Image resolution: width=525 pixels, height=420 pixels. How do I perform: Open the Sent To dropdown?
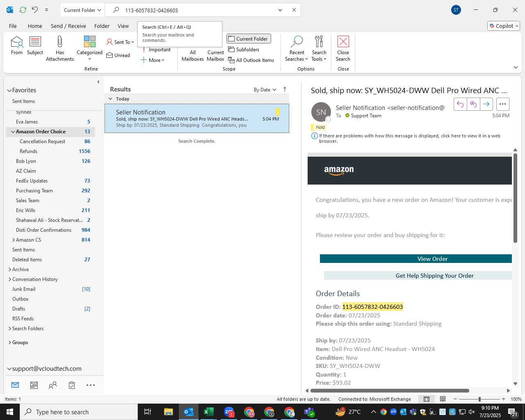120,42
